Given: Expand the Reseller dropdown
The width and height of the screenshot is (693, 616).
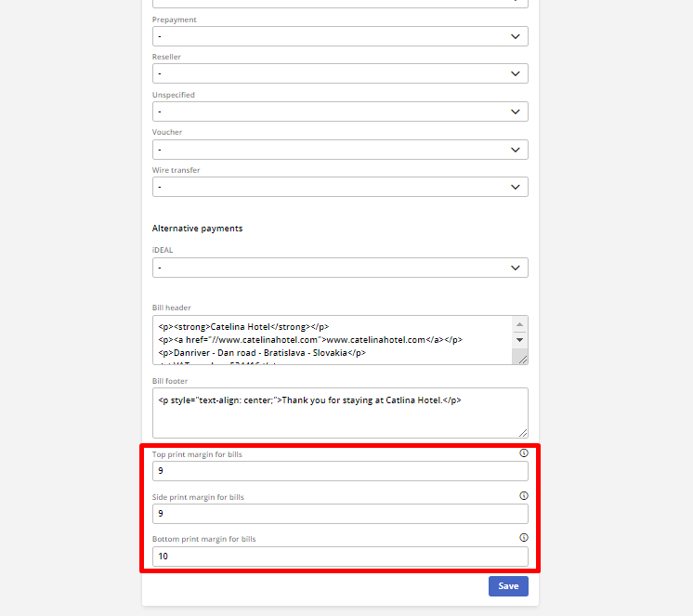Looking at the screenshot, I should point(340,73).
